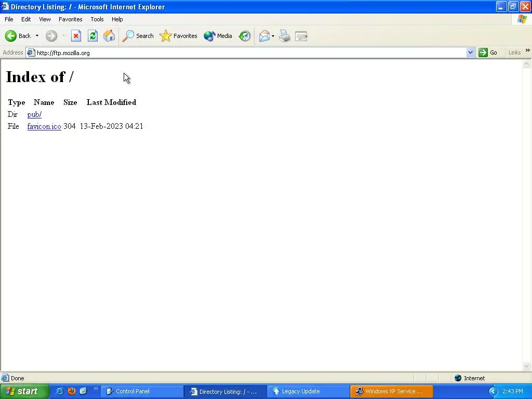Image resolution: width=532 pixels, height=399 pixels.
Task: Switch to Legacy Update taskbar button
Action: tap(309, 392)
